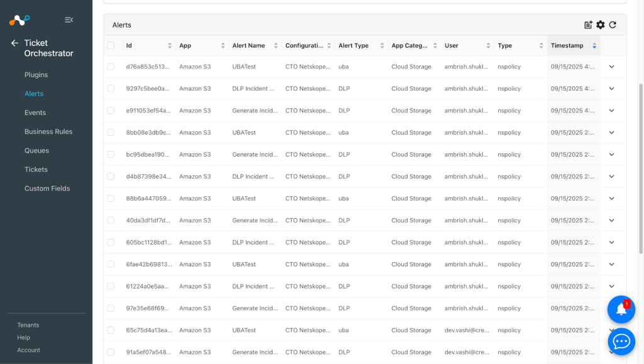This screenshot has width=644, height=364.
Task: Open the chat support bubble
Action: (x=621, y=341)
